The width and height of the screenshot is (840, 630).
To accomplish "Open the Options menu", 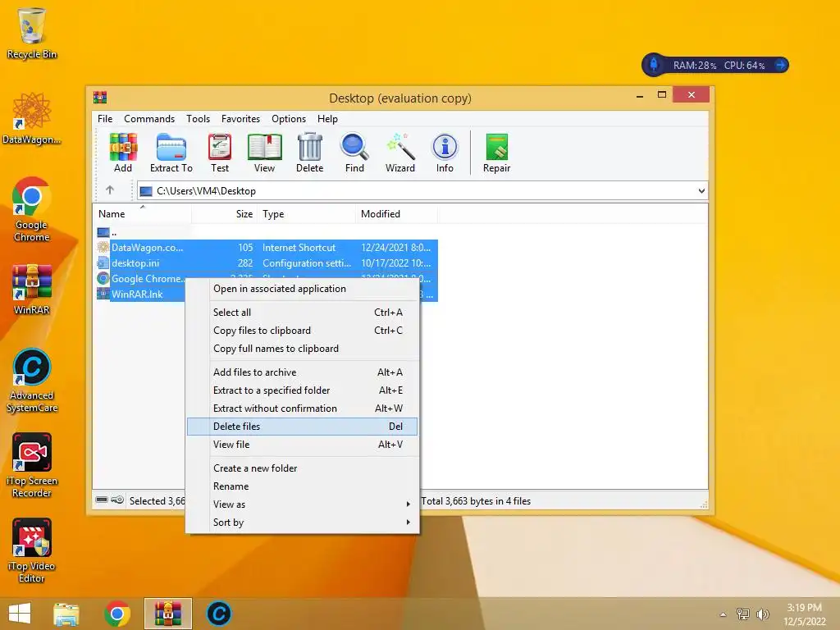I will coord(289,119).
